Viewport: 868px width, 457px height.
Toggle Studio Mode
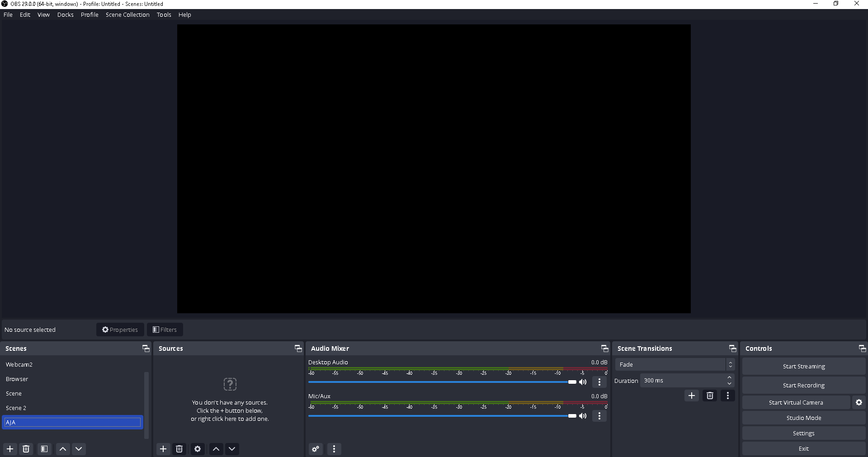coord(803,418)
